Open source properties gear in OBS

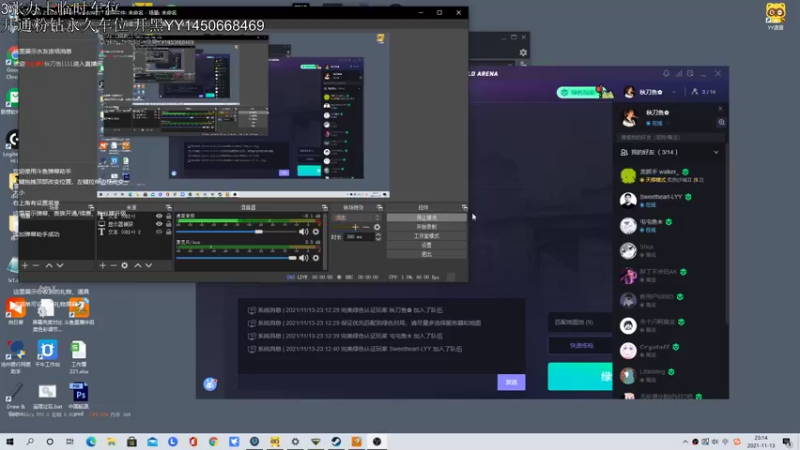124,265
